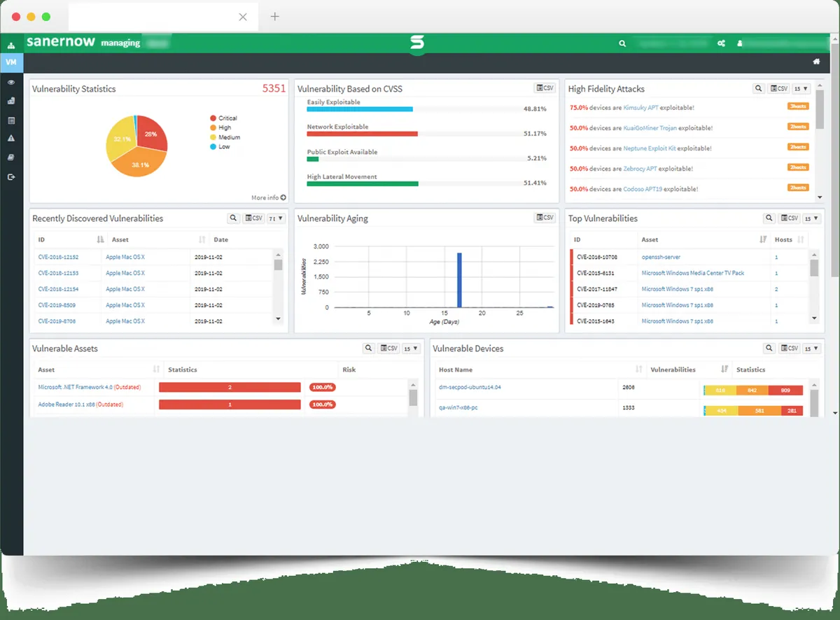The height and width of the screenshot is (620, 840).
Task: Open the Top Vulnerabilities row-count dropdown
Action: tap(812, 218)
